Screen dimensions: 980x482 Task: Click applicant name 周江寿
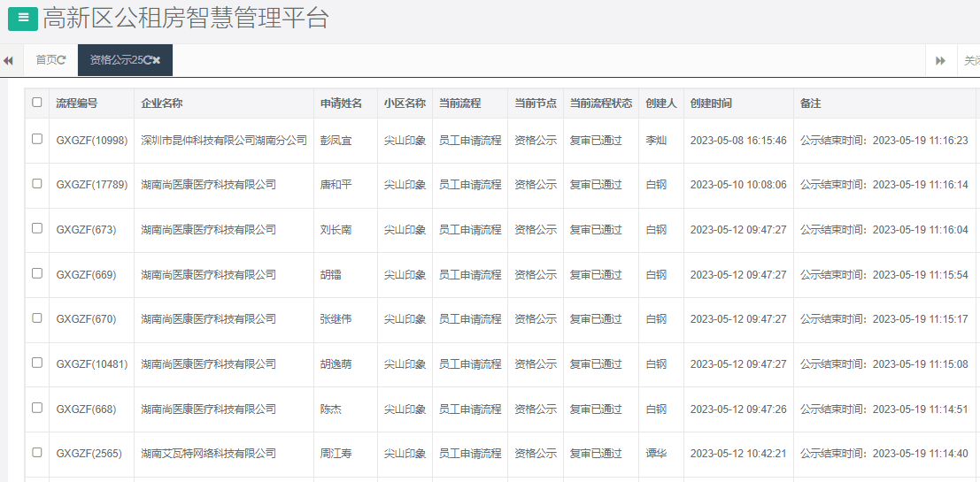coord(336,454)
